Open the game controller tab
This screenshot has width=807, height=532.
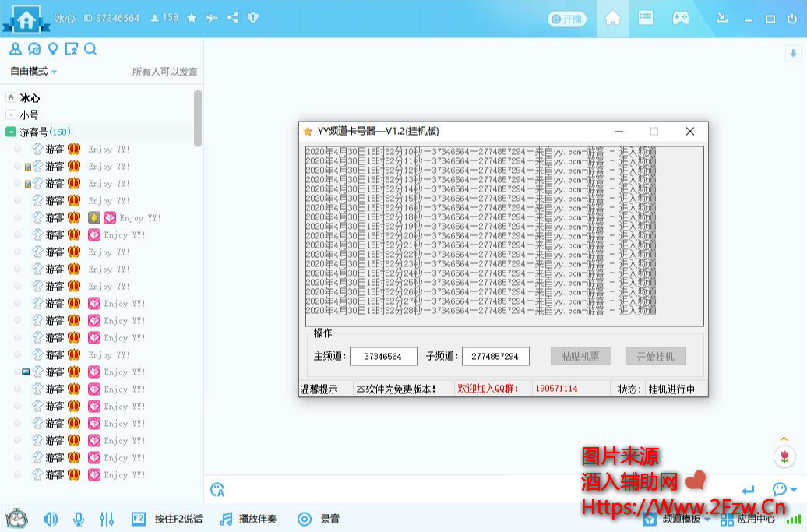(x=680, y=18)
